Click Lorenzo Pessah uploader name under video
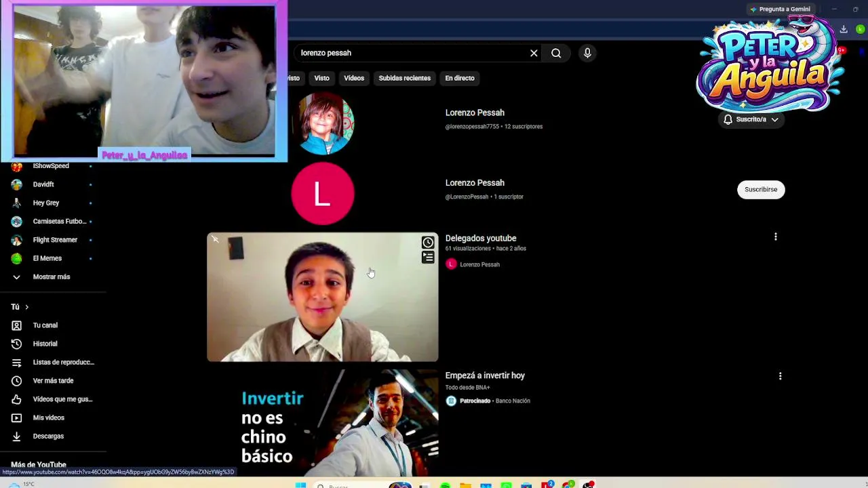 click(x=479, y=264)
